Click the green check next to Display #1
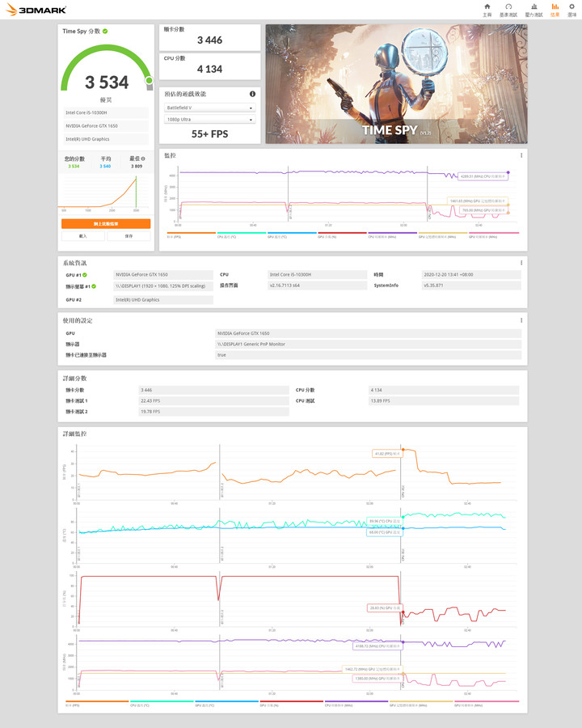The height and width of the screenshot is (728, 582). coord(94,286)
